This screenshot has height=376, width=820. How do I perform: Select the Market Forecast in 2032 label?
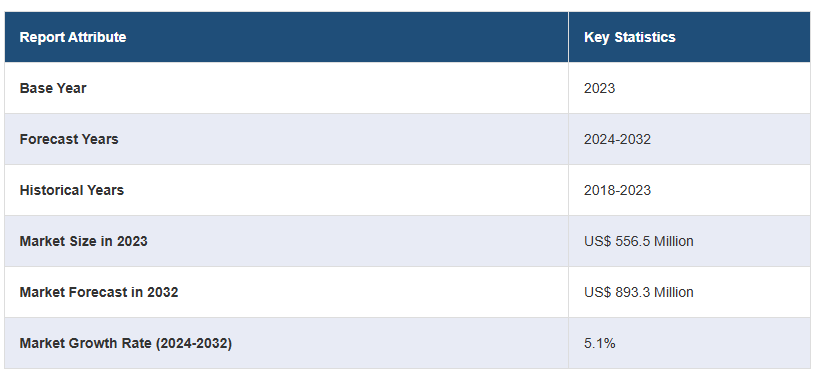[99, 292]
